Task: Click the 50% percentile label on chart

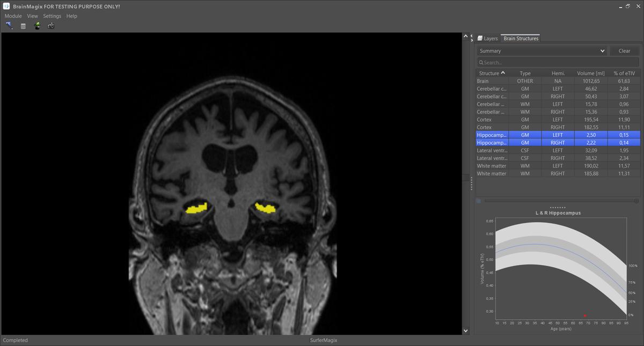Action: pos(632,293)
